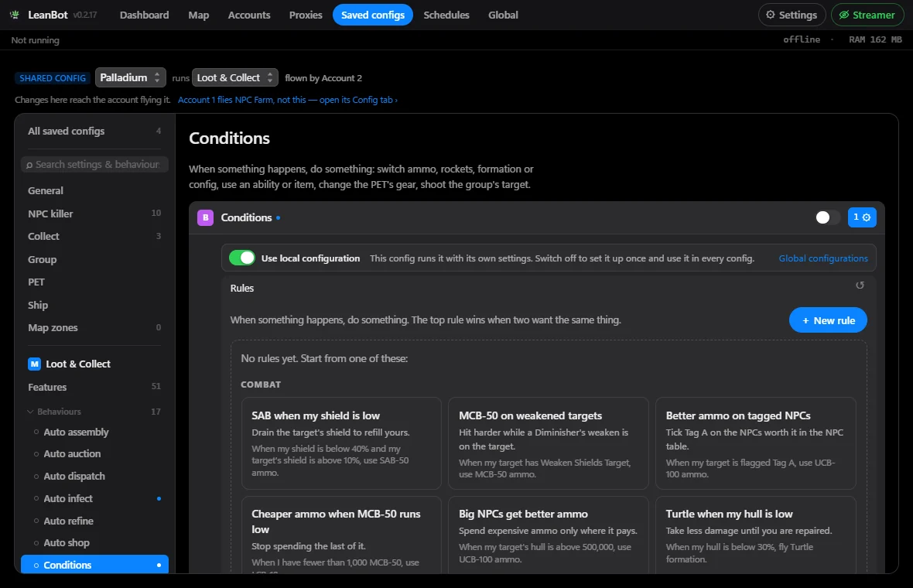Click the RAM 162 MB readout

click(875, 39)
